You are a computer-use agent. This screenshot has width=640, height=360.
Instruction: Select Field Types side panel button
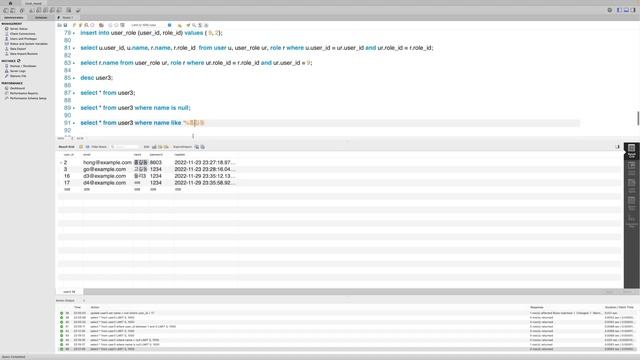(x=631, y=185)
